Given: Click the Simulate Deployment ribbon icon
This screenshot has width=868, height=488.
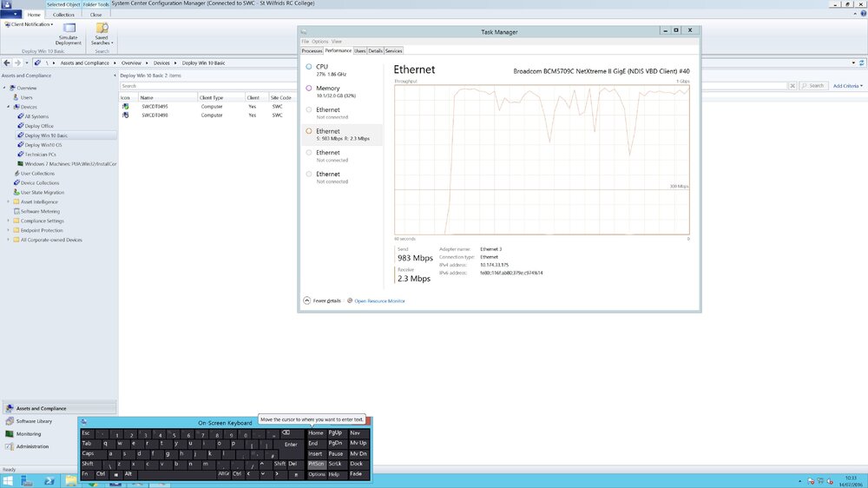Looking at the screenshot, I should [68, 34].
